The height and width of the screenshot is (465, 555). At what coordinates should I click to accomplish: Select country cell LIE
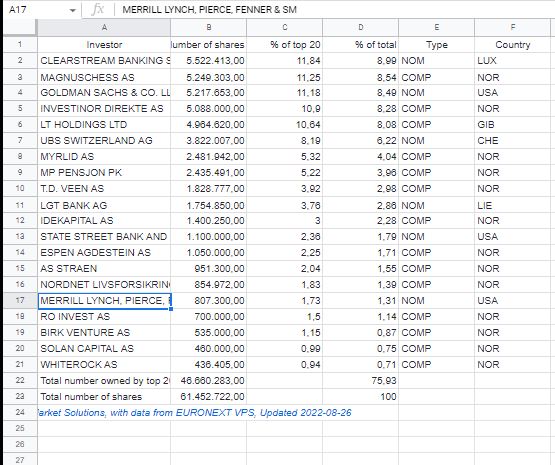(x=513, y=205)
